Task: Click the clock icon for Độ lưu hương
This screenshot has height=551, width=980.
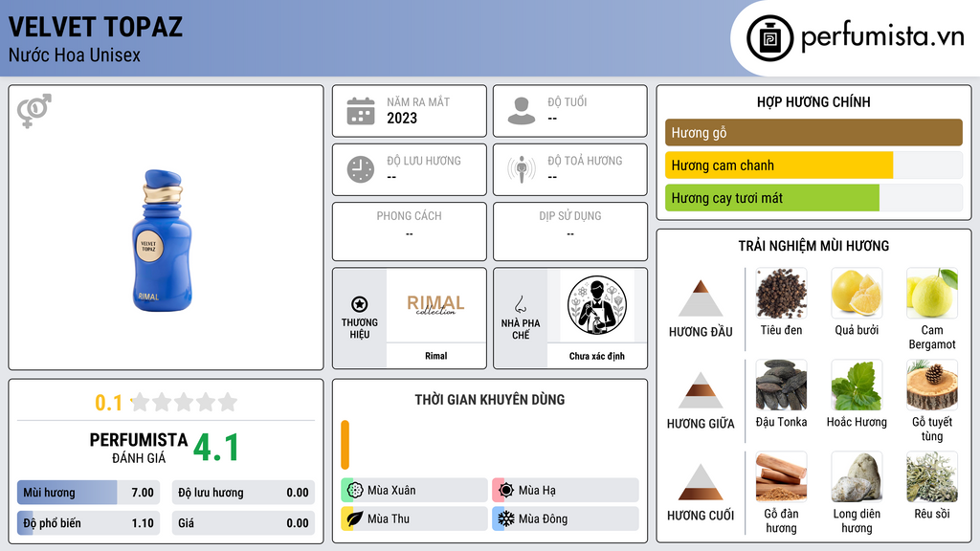Action: tap(361, 170)
